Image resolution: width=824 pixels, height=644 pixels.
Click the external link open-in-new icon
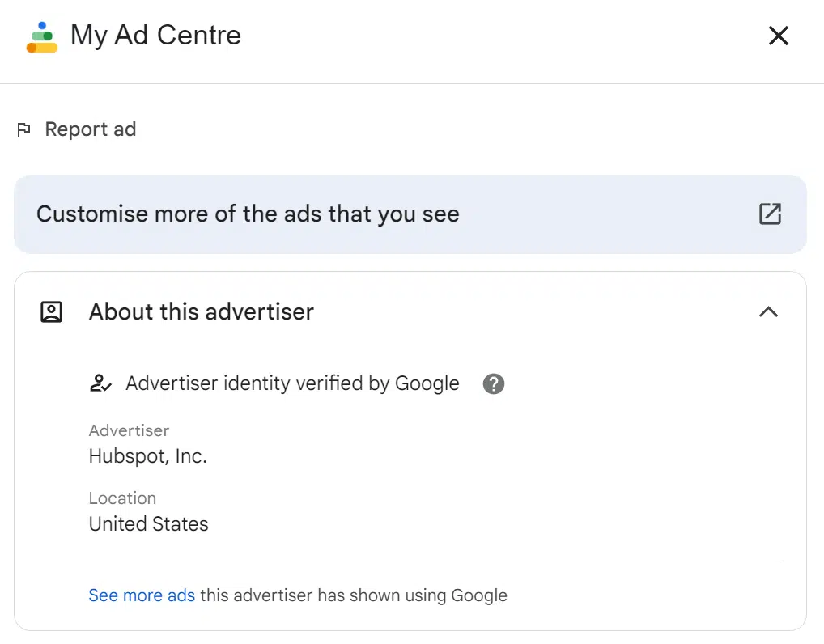point(770,214)
